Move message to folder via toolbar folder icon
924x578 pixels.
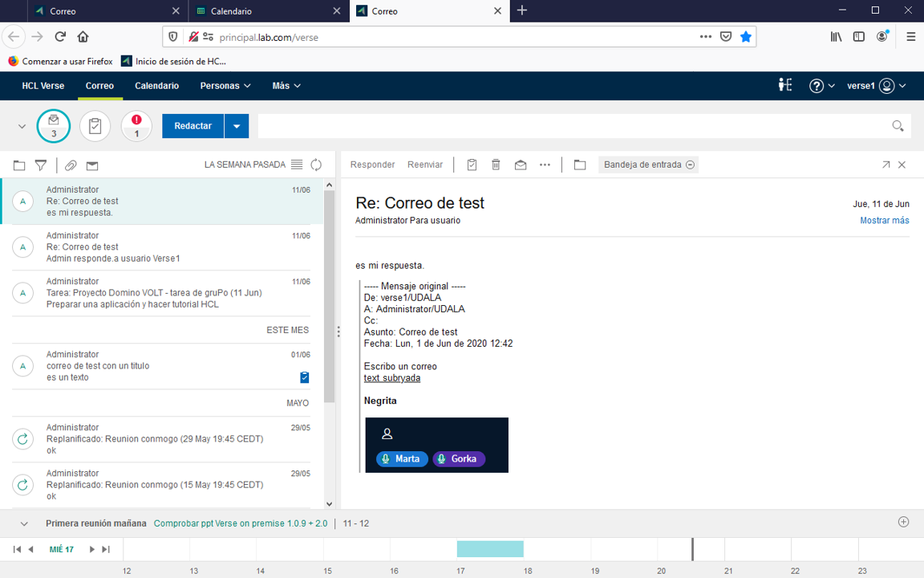pos(580,165)
